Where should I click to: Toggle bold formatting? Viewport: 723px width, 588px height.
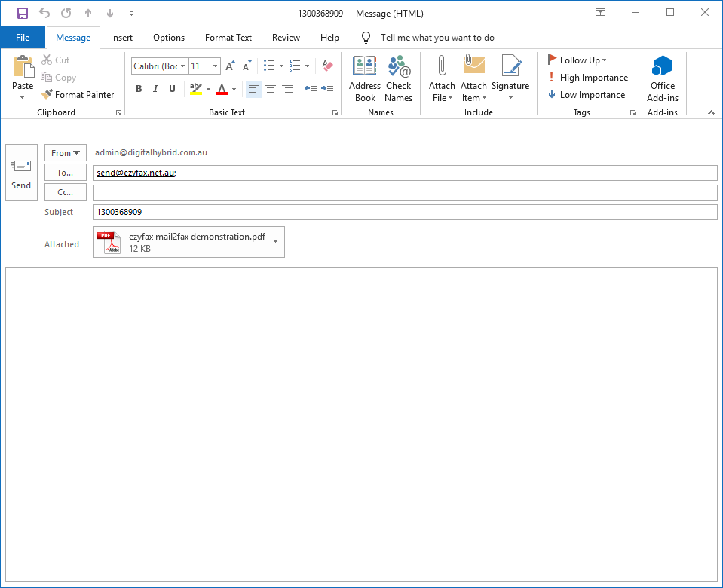139,88
